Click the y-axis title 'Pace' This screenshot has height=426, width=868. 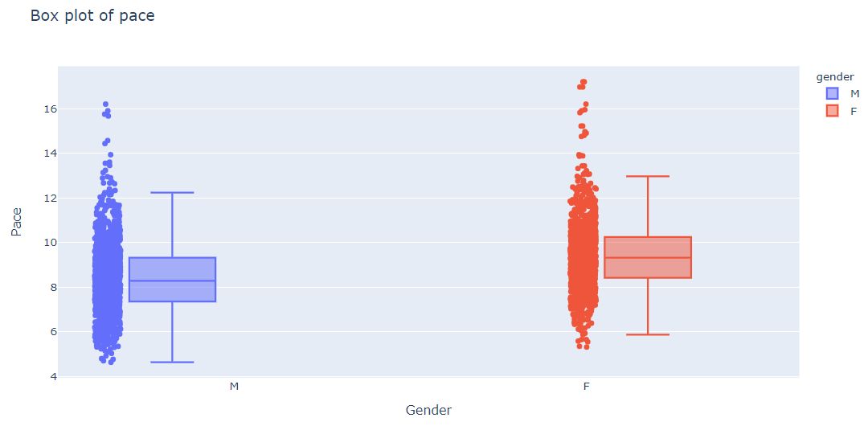(x=17, y=221)
